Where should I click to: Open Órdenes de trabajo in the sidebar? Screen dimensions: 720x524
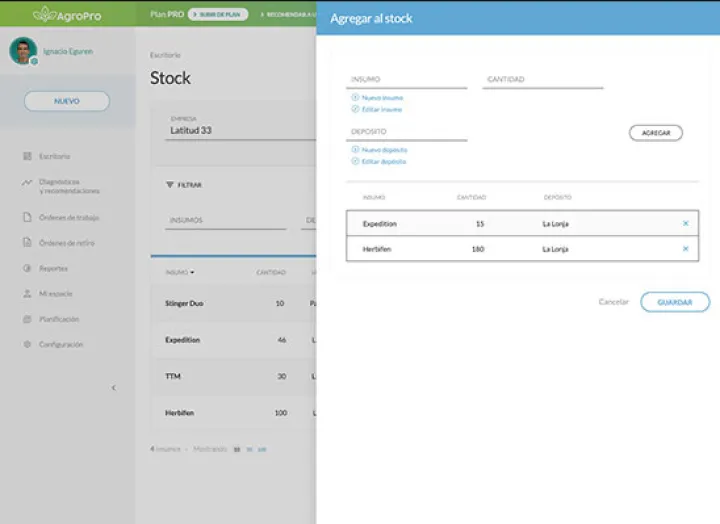click(x=68, y=217)
